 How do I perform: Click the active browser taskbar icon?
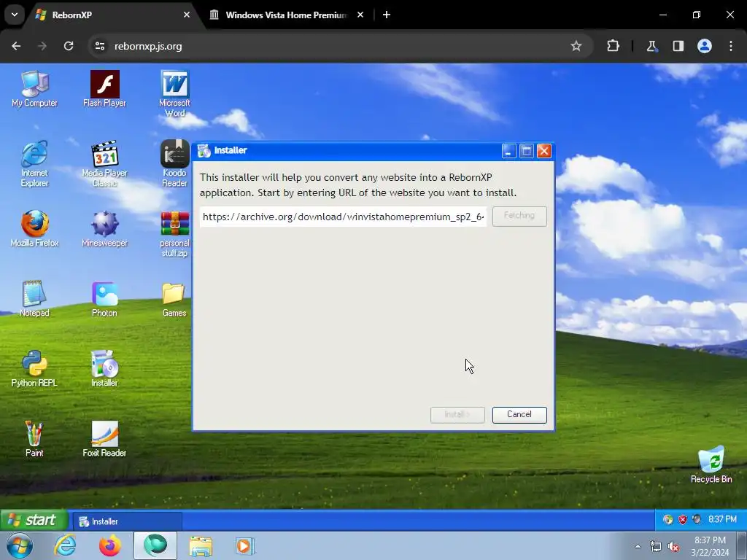point(155,545)
